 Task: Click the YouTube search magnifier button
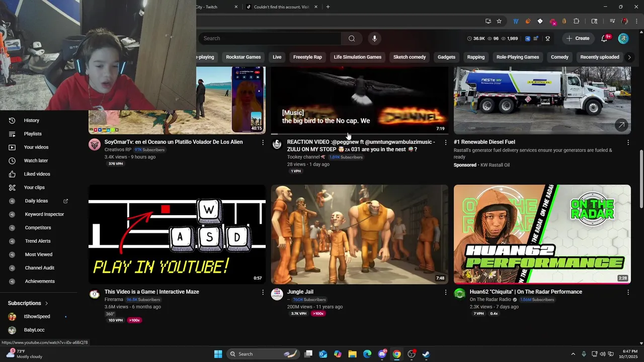point(352,38)
